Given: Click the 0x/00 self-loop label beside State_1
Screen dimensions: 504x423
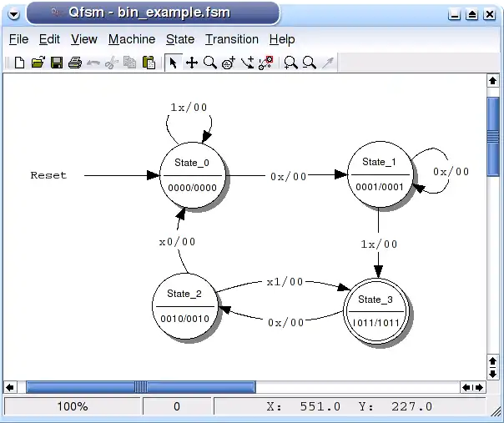Looking at the screenshot, I should pyautogui.click(x=451, y=172).
